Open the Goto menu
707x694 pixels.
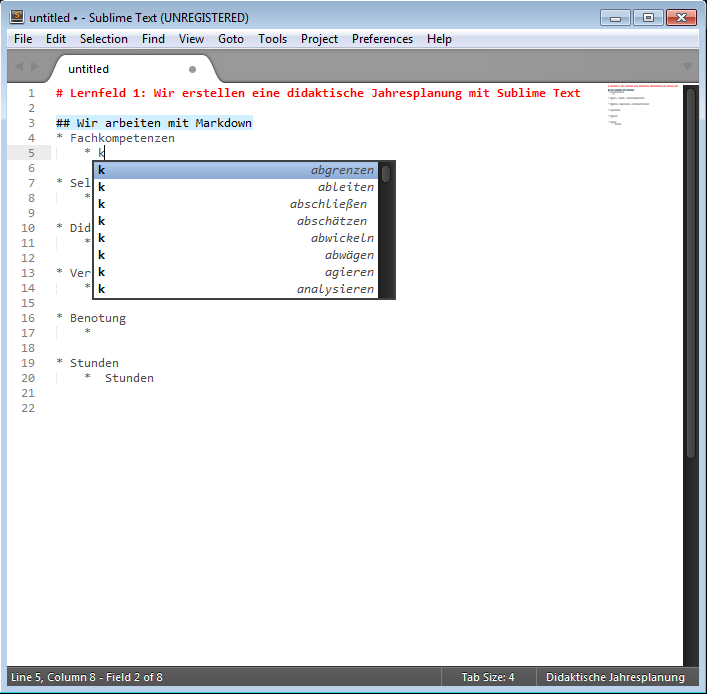coord(231,39)
